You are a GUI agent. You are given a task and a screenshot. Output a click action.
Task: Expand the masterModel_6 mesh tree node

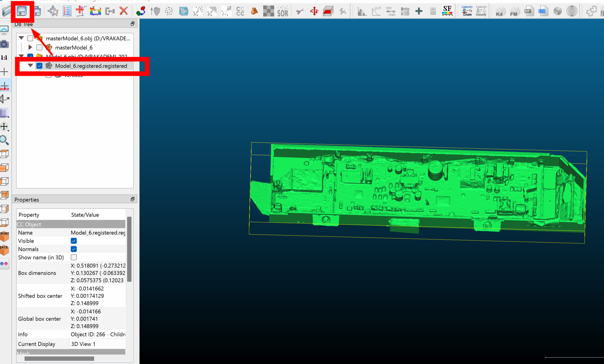[30, 47]
